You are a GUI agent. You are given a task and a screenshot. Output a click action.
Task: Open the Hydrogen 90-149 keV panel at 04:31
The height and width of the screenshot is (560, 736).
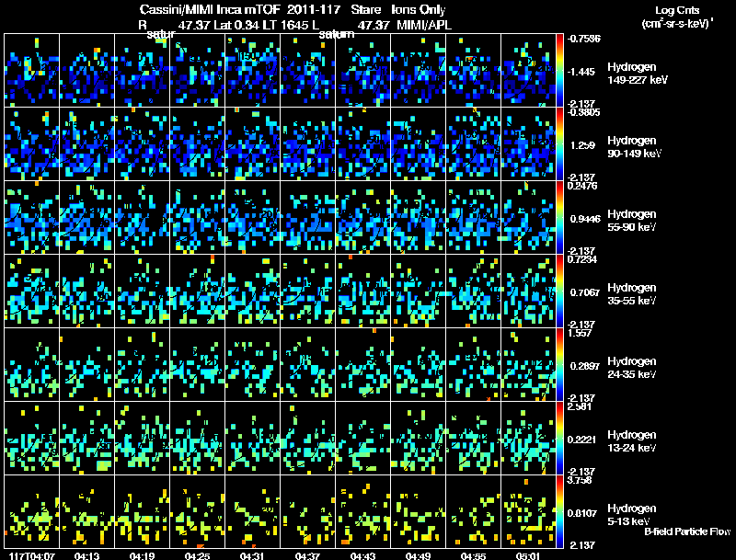(x=252, y=144)
